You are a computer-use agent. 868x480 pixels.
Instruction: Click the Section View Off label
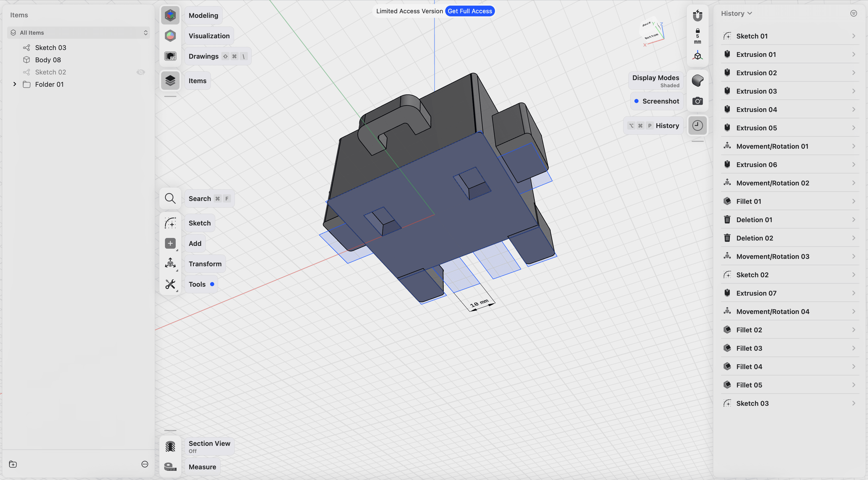tap(209, 446)
